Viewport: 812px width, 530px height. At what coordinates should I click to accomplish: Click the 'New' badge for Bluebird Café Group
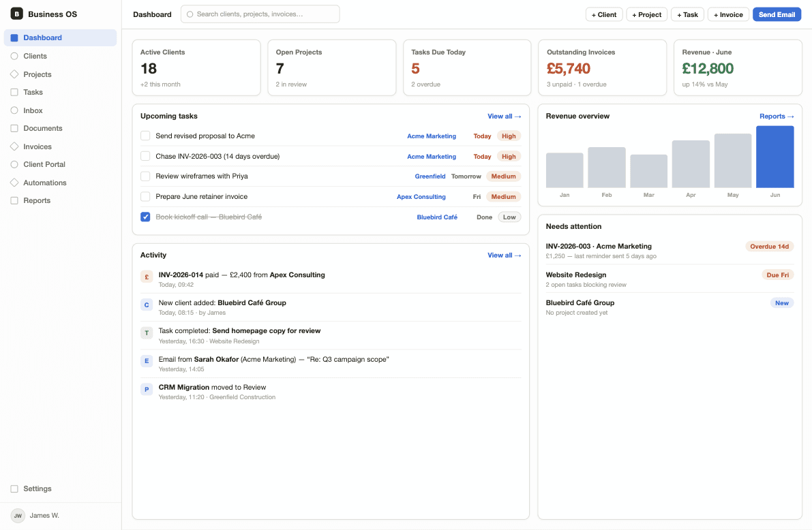(x=782, y=302)
